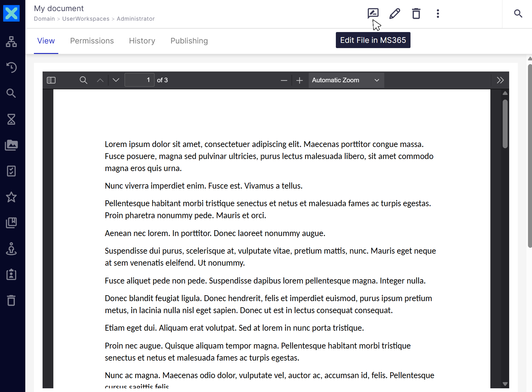Image resolution: width=532 pixels, height=392 pixels.
Task: Open the workspace tree icon in sidebar
Action: click(11, 42)
